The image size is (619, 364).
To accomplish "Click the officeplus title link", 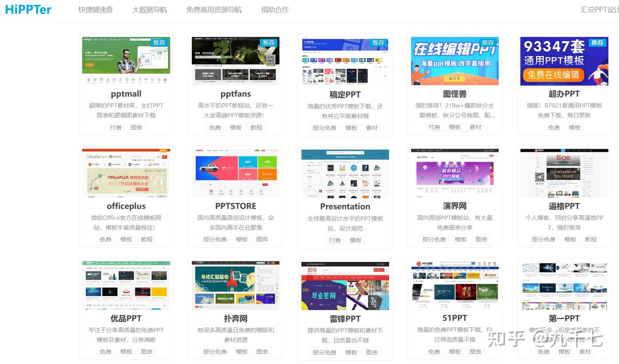I will coord(126,206).
